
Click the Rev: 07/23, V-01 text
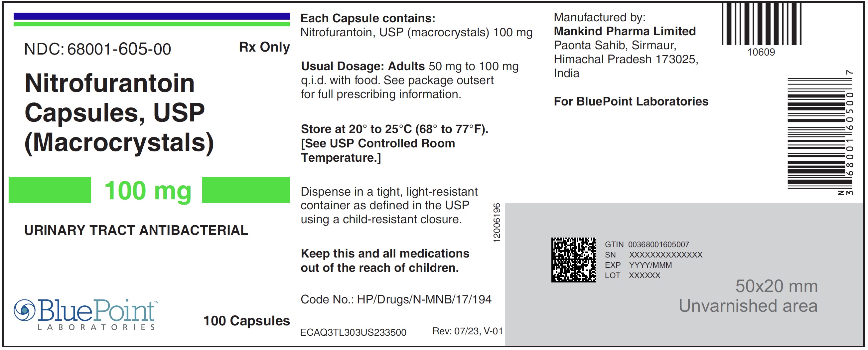coord(467,331)
